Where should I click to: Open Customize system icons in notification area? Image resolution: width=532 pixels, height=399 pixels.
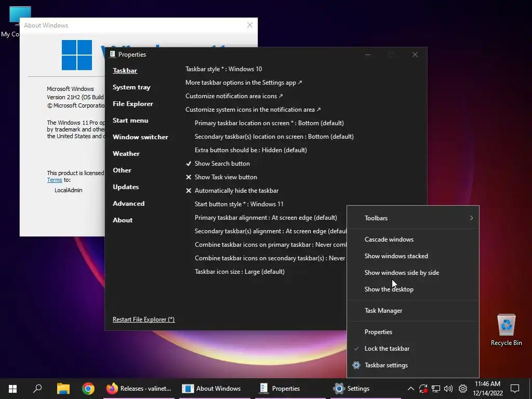pyautogui.click(x=253, y=110)
